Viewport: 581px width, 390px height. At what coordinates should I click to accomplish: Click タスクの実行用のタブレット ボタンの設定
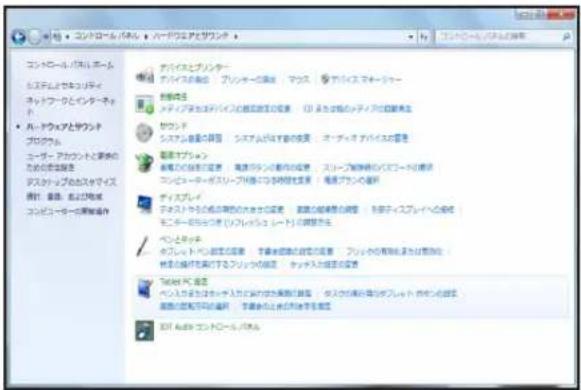(391, 294)
